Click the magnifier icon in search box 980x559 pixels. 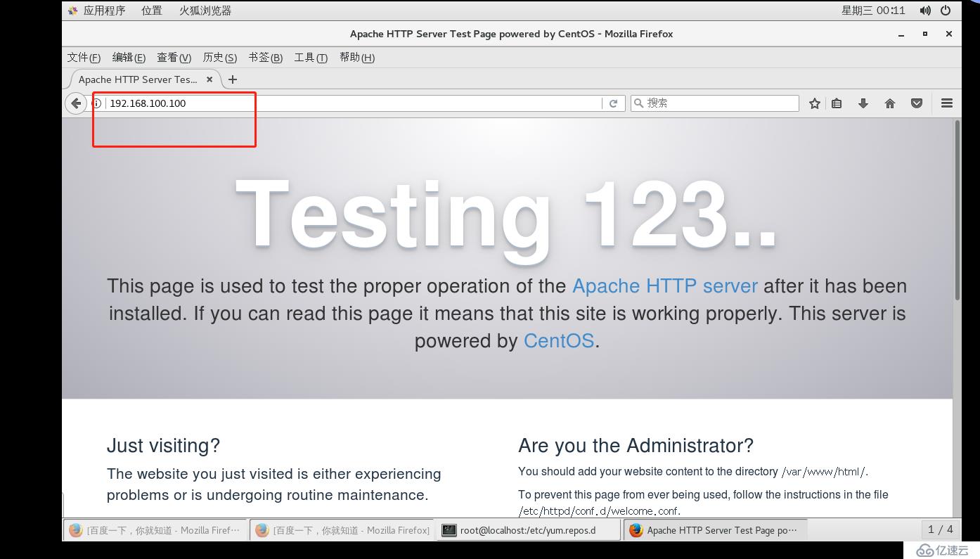pyautogui.click(x=638, y=103)
